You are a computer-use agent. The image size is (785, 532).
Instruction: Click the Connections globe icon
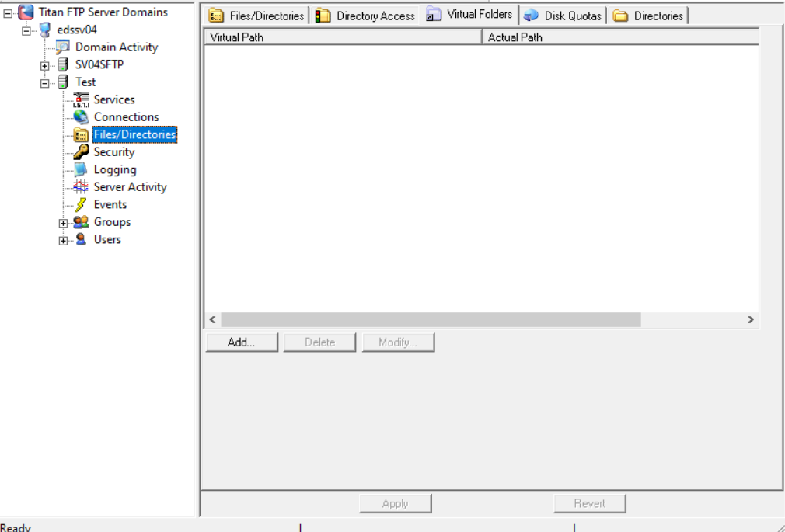(x=81, y=116)
